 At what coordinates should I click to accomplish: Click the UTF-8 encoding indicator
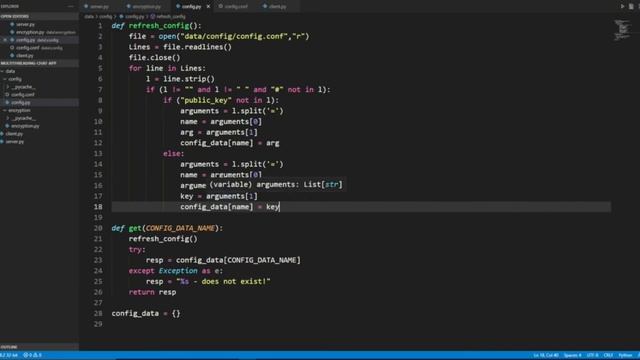pos(593,356)
